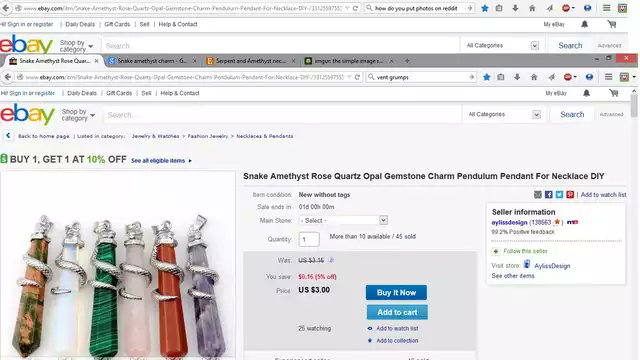The height and width of the screenshot is (360, 640).
Task: Open the All Categories dropdown
Action: pyautogui.click(x=504, y=114)
